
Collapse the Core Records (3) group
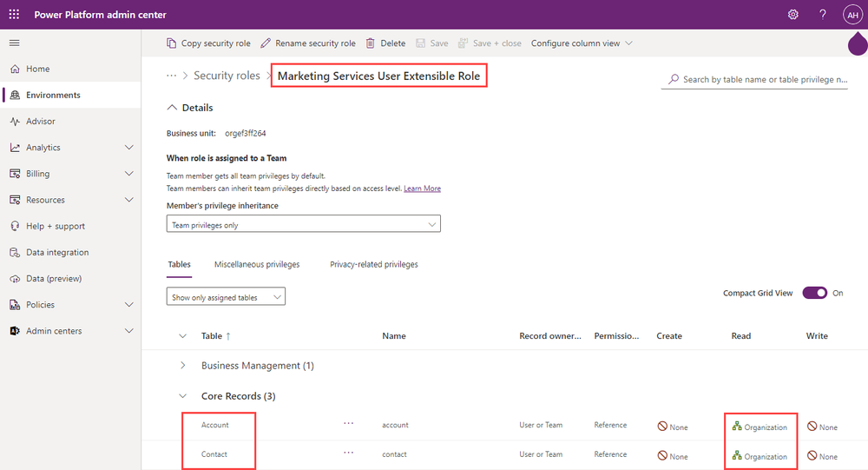click(x=182, y=396)
